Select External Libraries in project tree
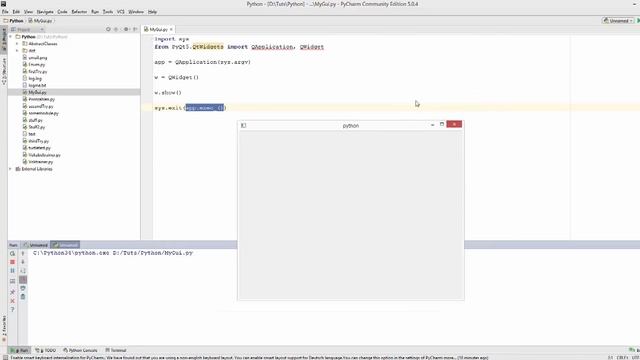The image size is (640, 360). (x=34, y=169)
